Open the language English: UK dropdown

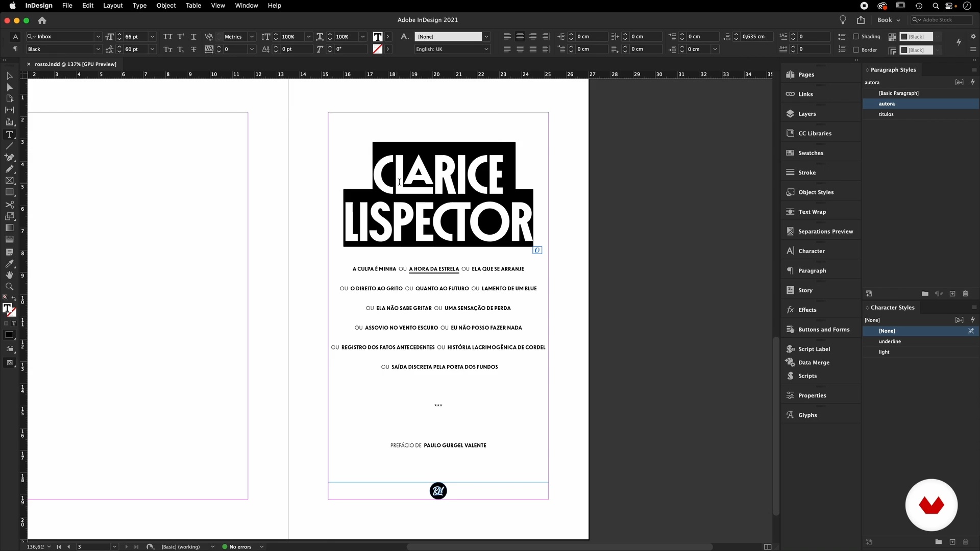(x=486, y=49)
